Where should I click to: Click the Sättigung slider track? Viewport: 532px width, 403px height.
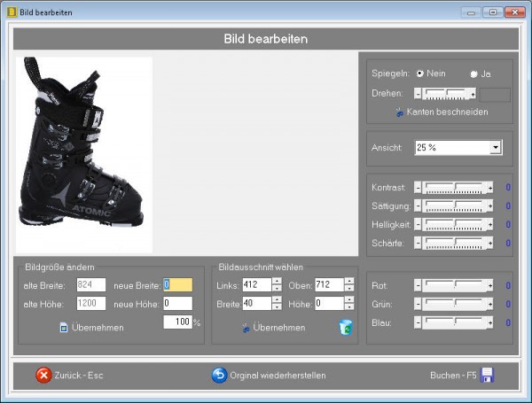[454, 205]
